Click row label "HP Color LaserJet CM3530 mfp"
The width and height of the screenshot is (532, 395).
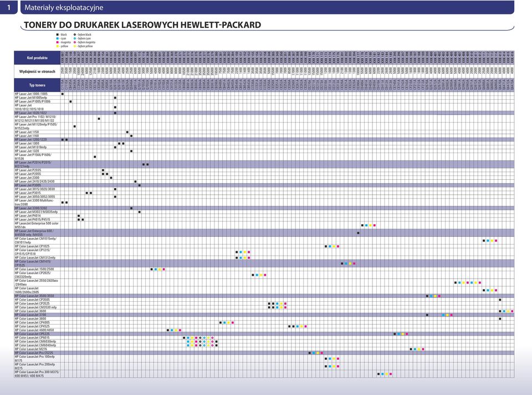(x=35, y=307)
